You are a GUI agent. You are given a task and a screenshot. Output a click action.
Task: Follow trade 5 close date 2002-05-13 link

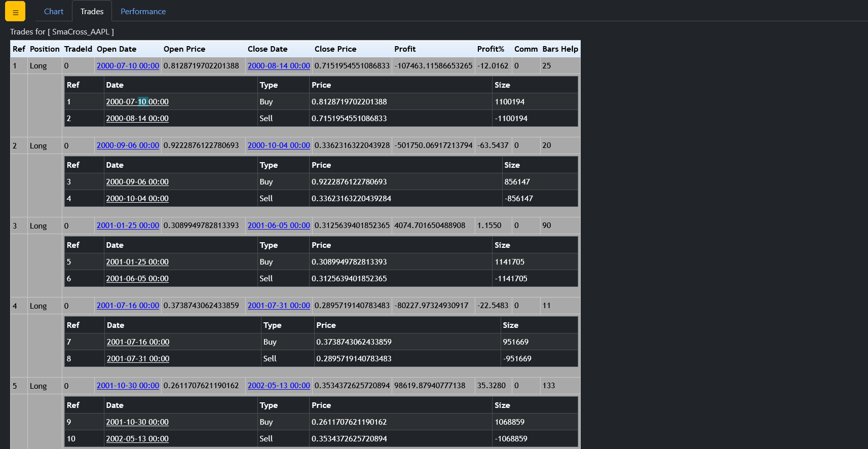279,386
